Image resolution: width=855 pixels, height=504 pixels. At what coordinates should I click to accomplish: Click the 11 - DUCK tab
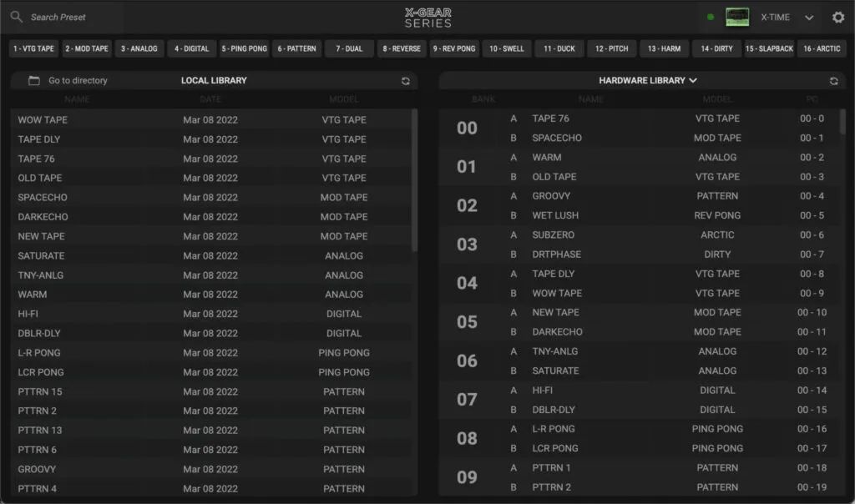(x=559, y=49)
